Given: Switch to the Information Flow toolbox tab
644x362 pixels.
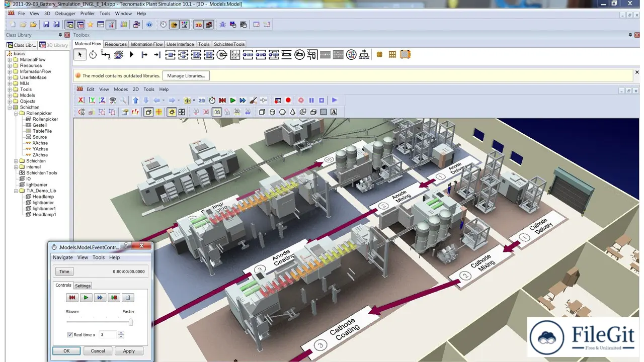Looking at the screenshot, I should click(147, 44).
